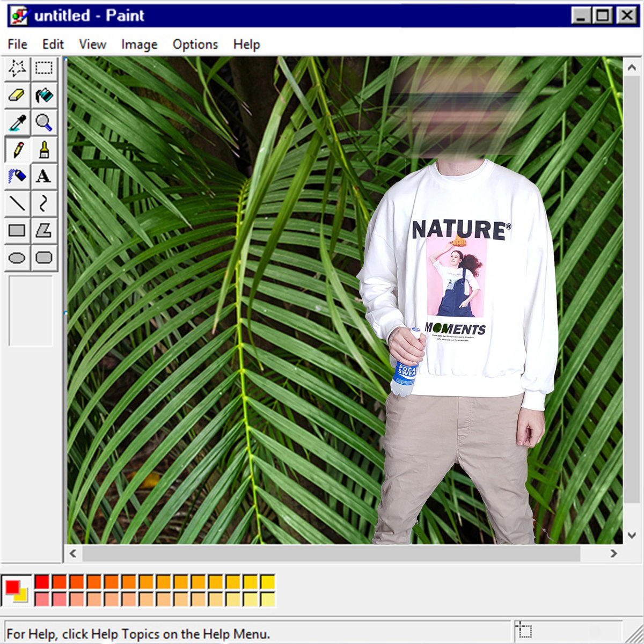Choose the yellow swatch ending top row
The image size is (644, 644).
tap(267, 582)
